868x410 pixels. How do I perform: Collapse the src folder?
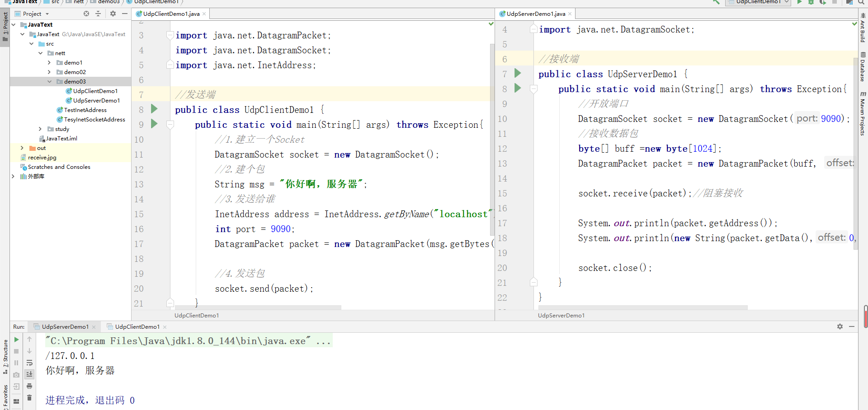point(31,43)
